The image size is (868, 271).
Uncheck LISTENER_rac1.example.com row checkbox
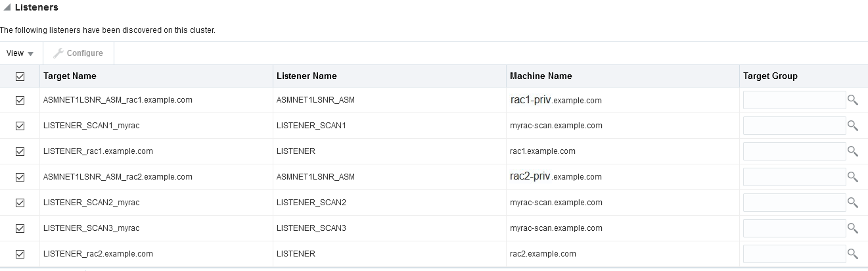20,151
